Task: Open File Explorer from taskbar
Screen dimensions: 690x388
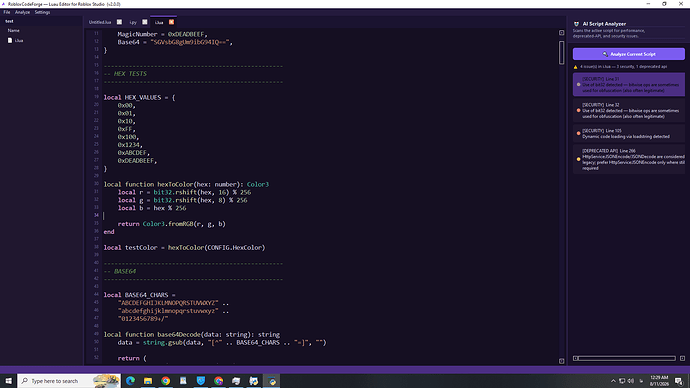Action: tap(148, 381)
